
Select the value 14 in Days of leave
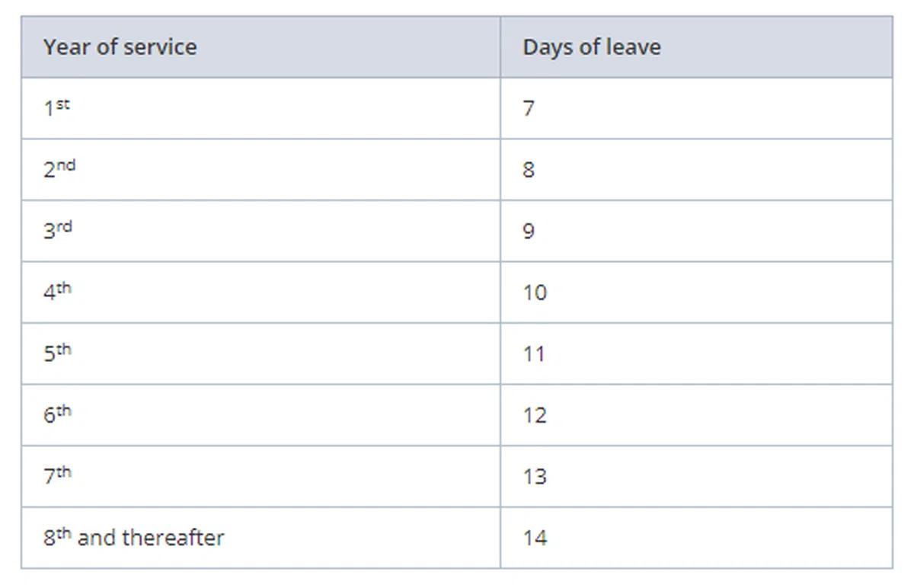click(x=535, y=538)
